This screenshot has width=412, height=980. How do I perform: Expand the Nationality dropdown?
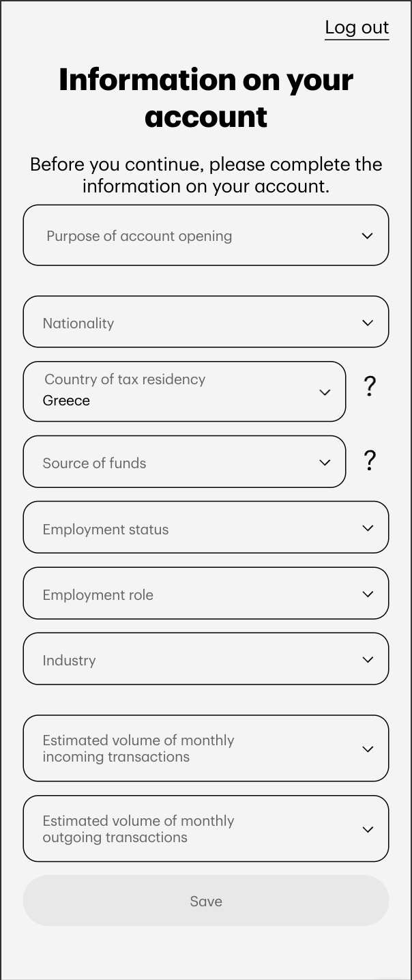click(x=205, y=322)
